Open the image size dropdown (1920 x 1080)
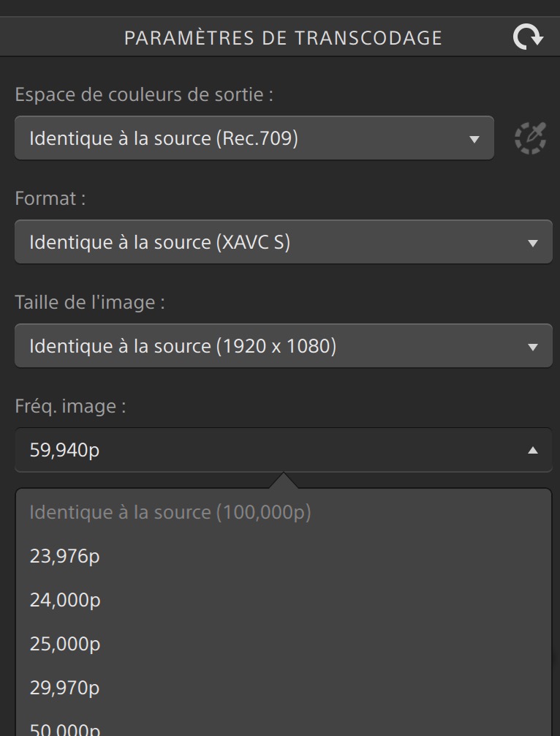This screenshot has height=736, width=560. tap(283, 346)
